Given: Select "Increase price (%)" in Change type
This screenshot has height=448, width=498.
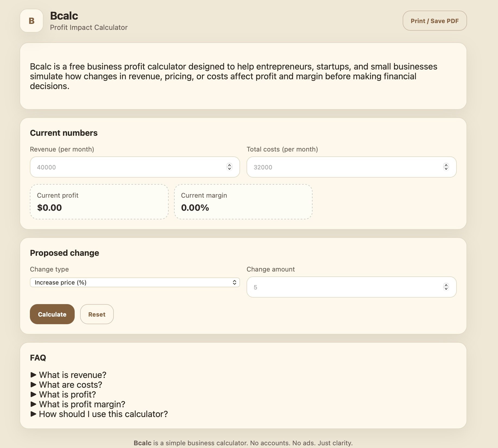Looking at the screenshot, I should click(134, 282).
